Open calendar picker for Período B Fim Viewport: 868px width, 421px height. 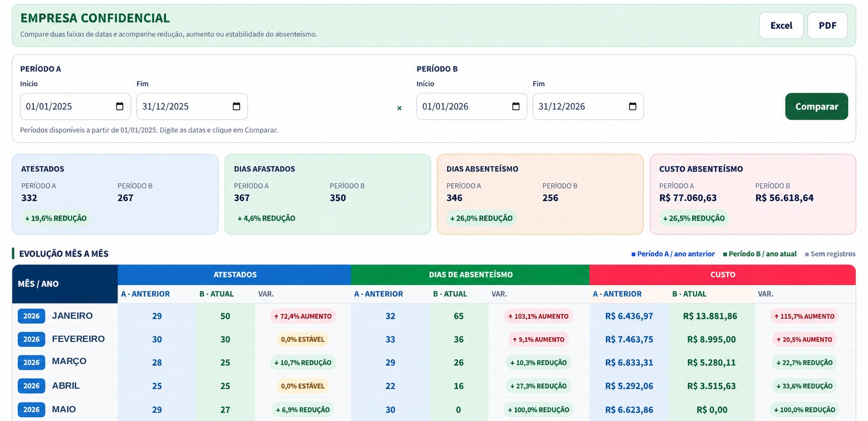(632, 106)
